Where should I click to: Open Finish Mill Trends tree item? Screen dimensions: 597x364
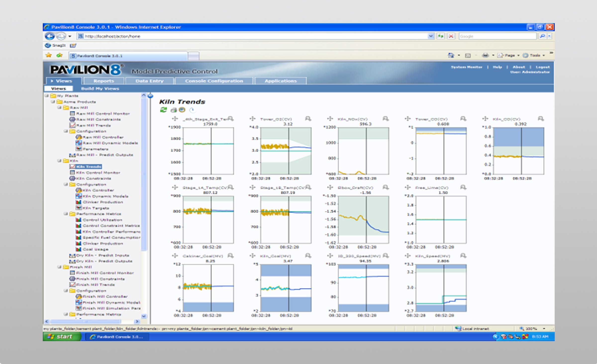tap(96, 285)
